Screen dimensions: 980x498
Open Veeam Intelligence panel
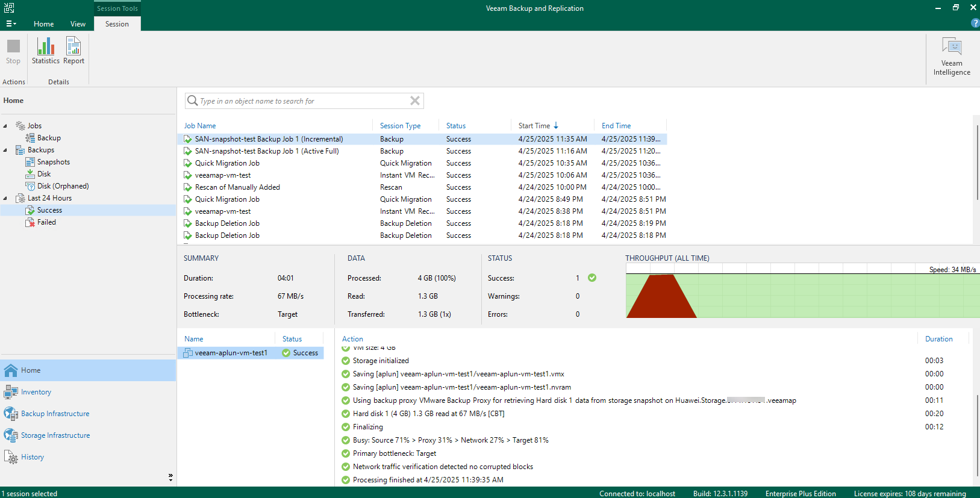[952, 57]
